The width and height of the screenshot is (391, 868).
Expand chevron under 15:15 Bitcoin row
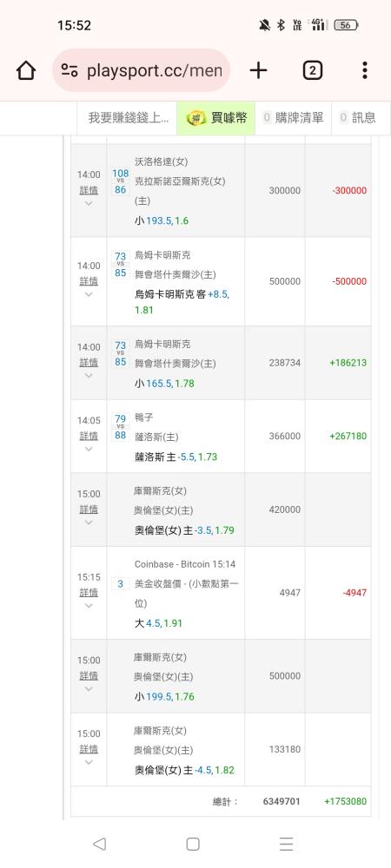[x=89, y=606]
